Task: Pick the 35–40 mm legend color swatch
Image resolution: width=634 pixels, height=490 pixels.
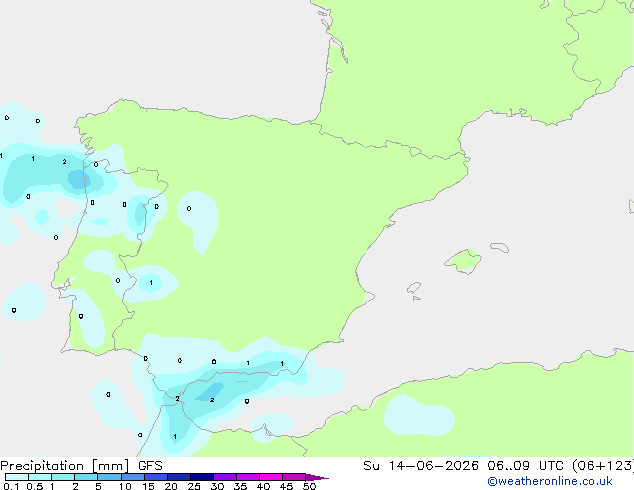Action: [x=248, y=477]
